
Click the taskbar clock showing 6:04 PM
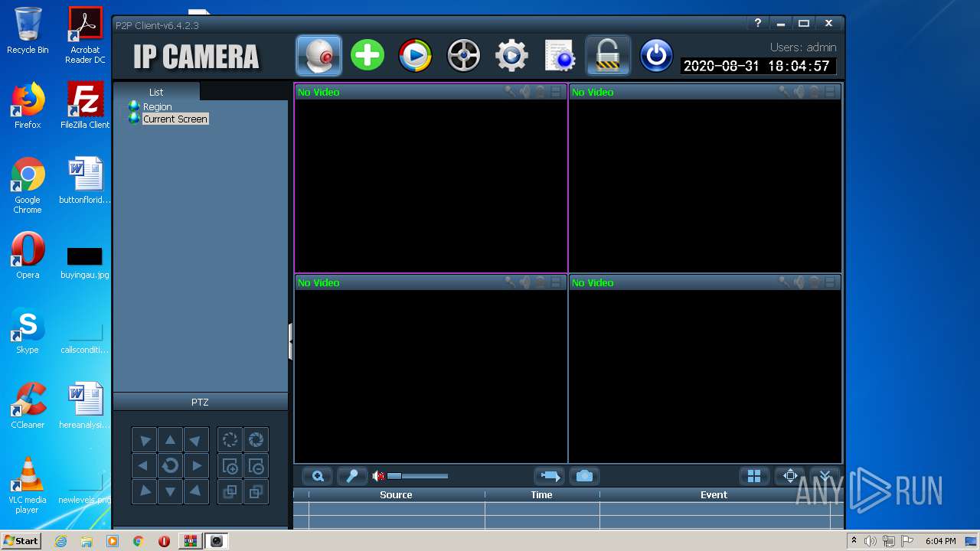point(940,541)
